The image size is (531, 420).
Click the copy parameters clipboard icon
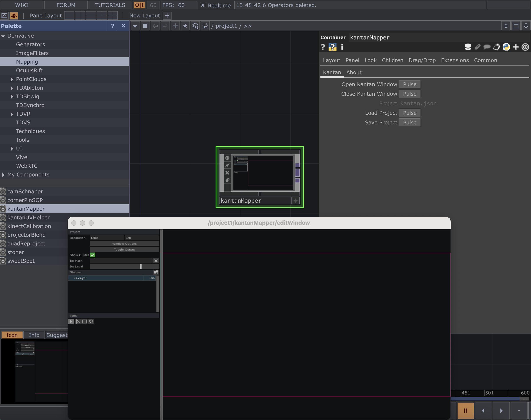tap(496, 47)
